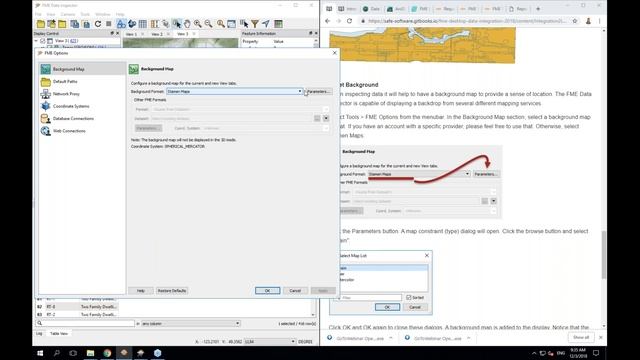
Task: Open File Explorer from taskbar
Action: [x=90, y=353]
